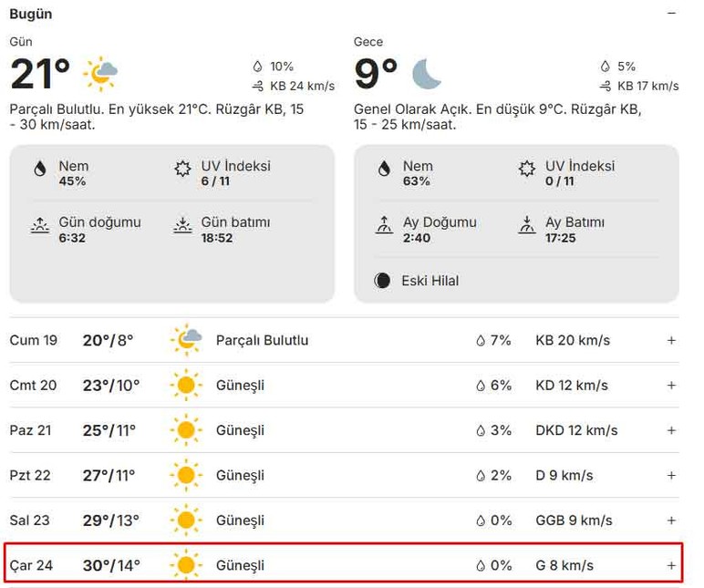This screenshot has width=704, height=588.
Task: Click the crescent moon night icon
Action: 426,74
